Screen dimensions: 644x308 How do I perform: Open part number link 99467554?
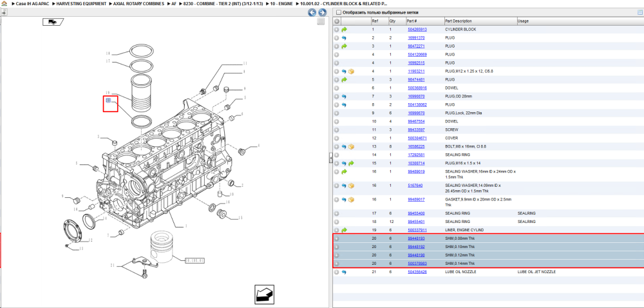tap(416, 122)
